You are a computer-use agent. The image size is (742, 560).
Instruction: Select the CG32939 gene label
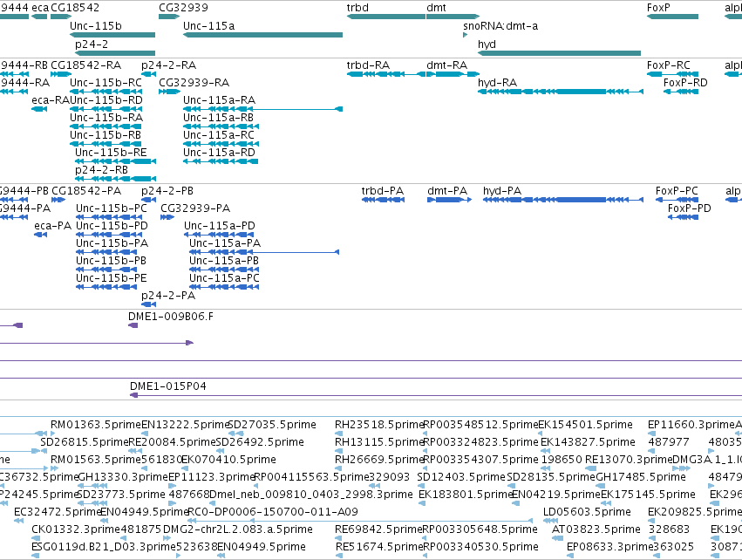(x=183, y=8)
